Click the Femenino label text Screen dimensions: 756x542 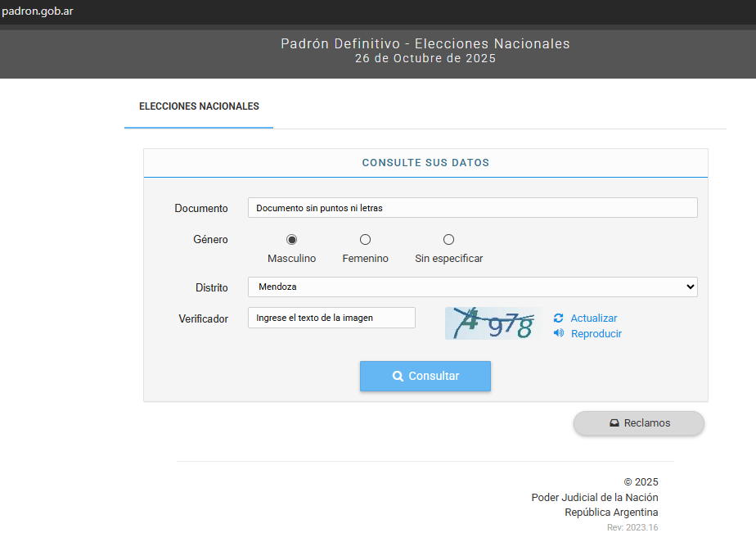tap(365, 259)
